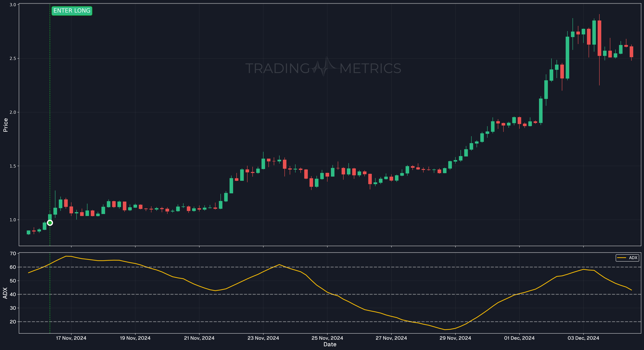Click the 2.0 price tick label
644x350 pixels.
[x=13, y=112]
